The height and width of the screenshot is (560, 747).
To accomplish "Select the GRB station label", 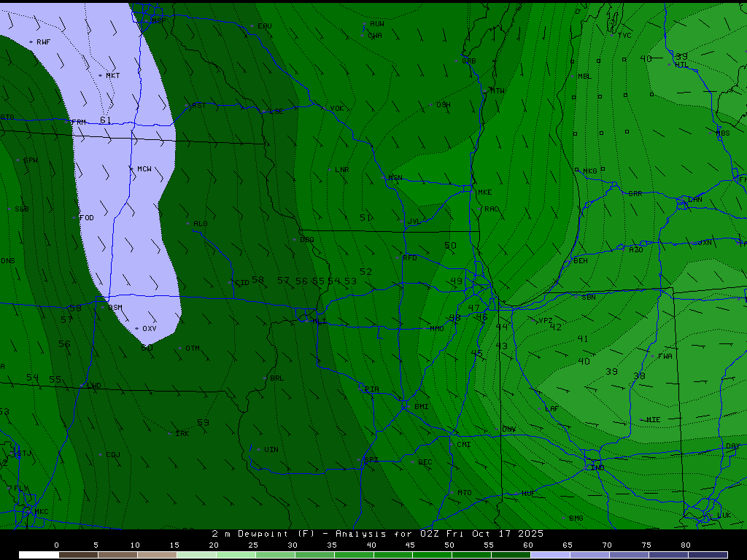I will 469,61.
